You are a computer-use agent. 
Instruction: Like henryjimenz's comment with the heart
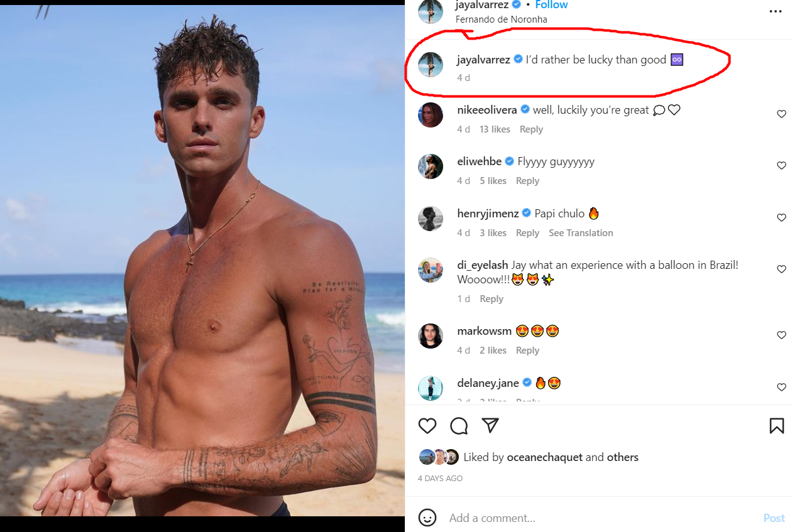(x=781, y=218)
